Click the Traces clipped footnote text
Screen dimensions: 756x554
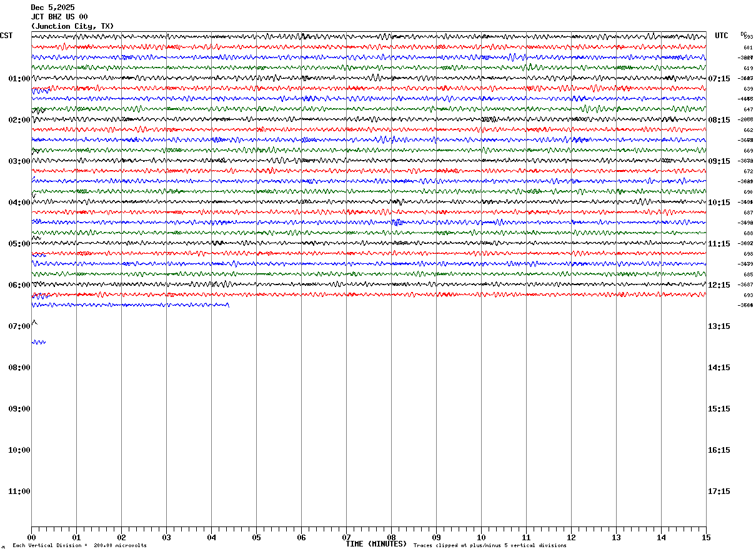pos(490,546)
